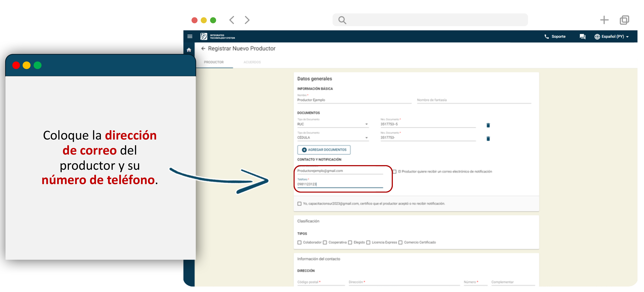Select the PRODUCTOR tab
The width and height of the screenshot is (644, 292).
(x=214, y=62)
